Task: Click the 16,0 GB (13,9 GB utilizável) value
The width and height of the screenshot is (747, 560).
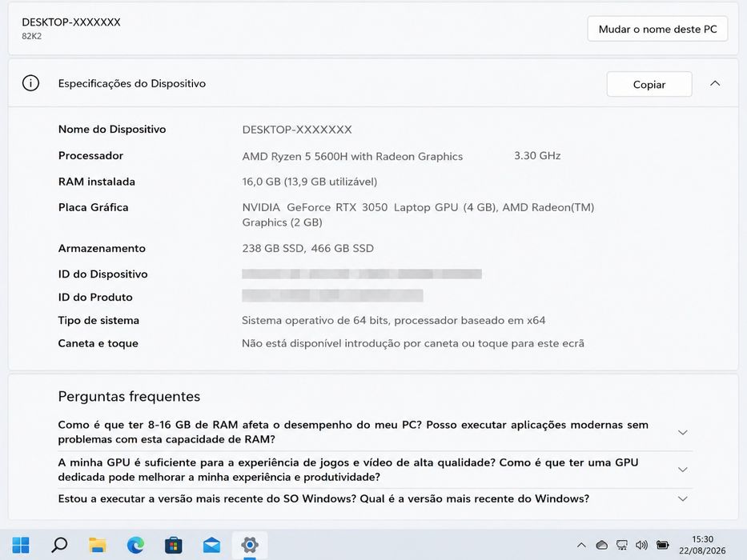Action: (310, 182)
